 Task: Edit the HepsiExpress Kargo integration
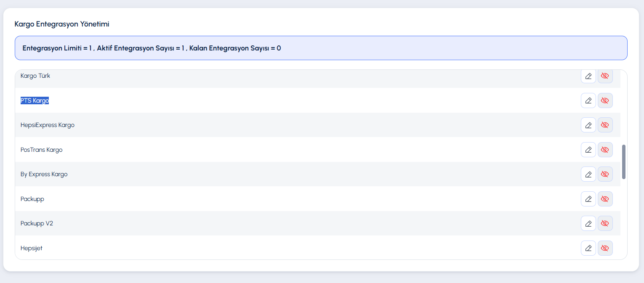pos(588,125)
